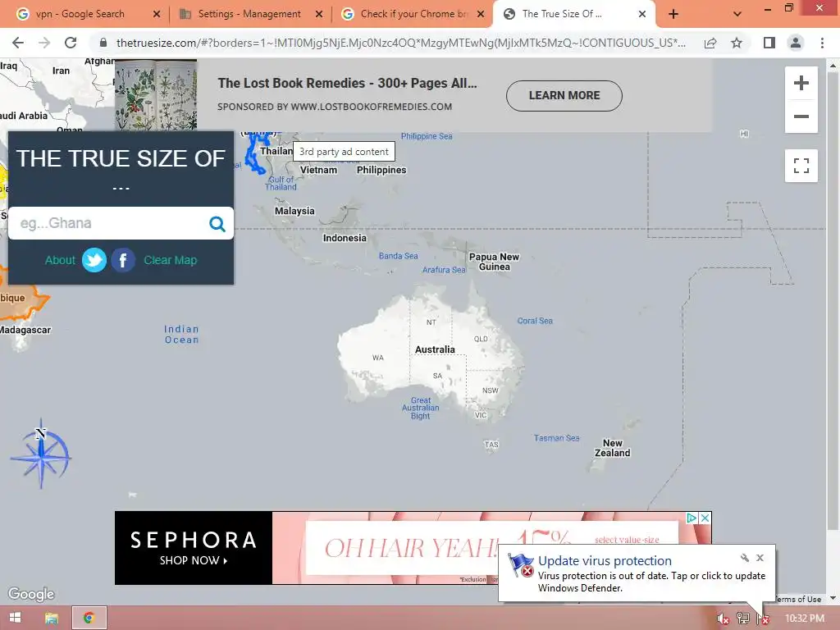Viewport: 840px width, 630px height.
Task: Zoom out on the map
Action: point(801,116)
